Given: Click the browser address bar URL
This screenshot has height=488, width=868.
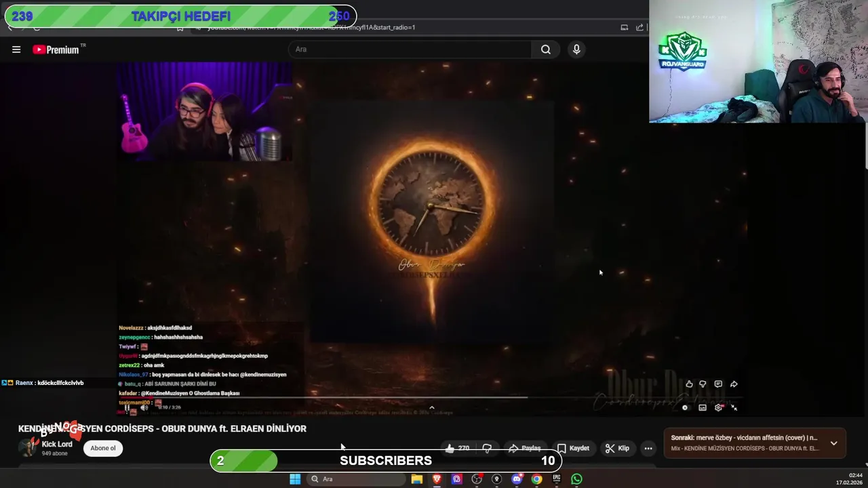Looking at the screenshot, I should 311,27.
